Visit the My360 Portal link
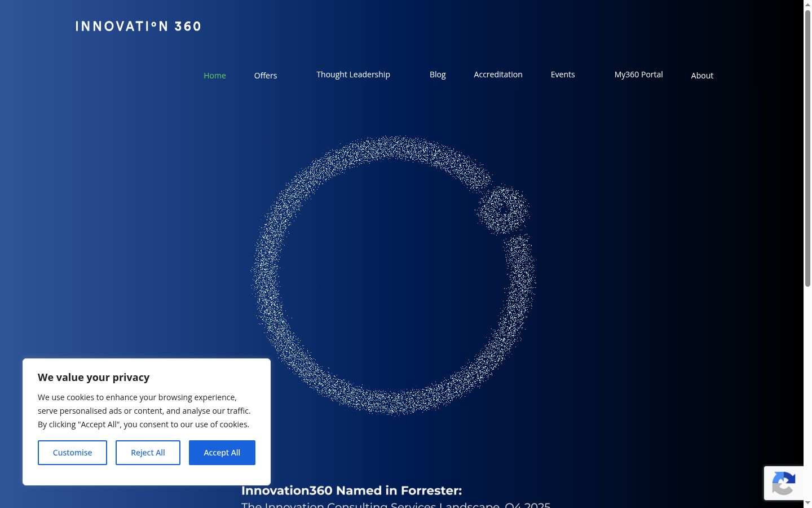 click(638, 75)
